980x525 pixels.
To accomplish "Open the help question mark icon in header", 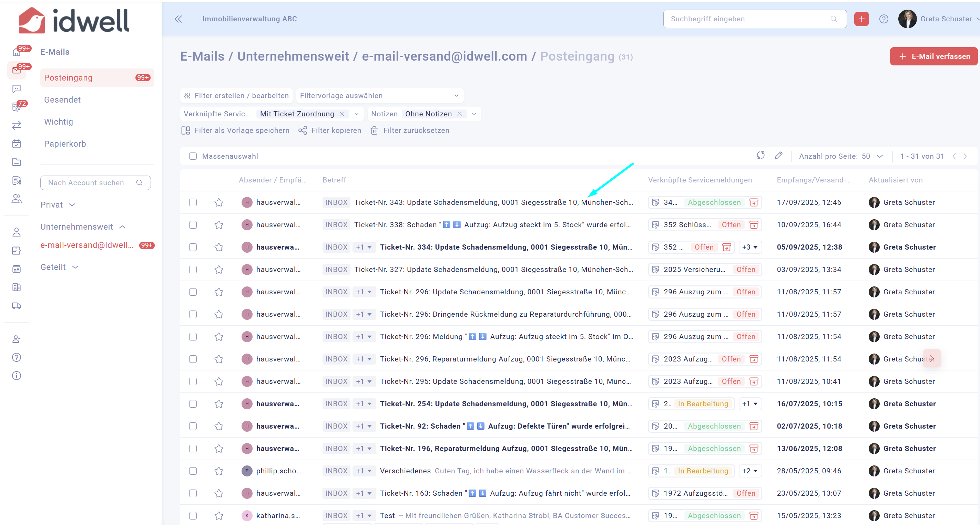I will (x=884, y=19).
